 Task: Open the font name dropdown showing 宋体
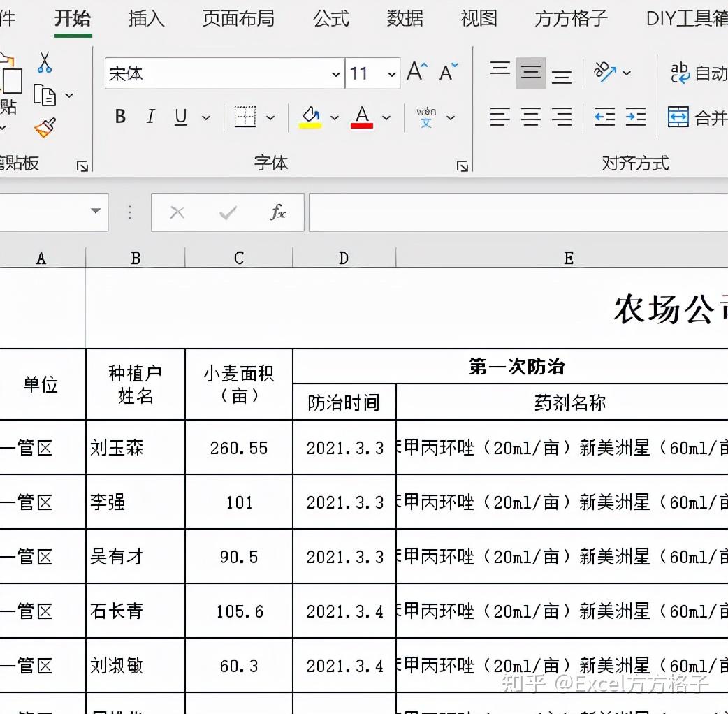(336, 73)
